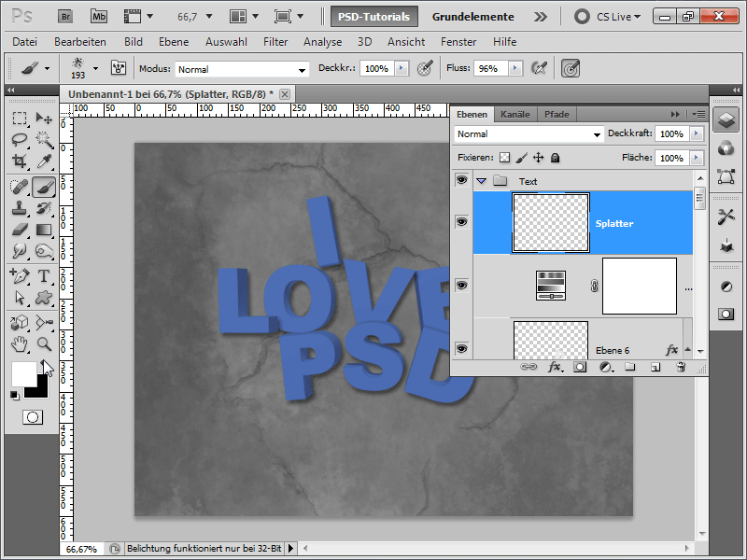Create a new layer
Screen dimensions: 747x560
[655, 367]
